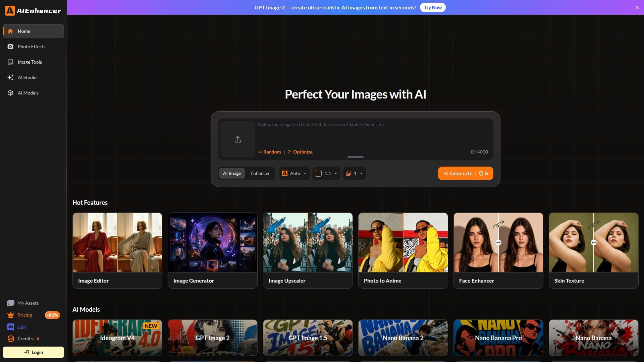Image resolution: width=644 pixels, height=362 pixels.
Task: Click the Optimize wand icon
Action: pyautogui.click(x=289, y=152)
